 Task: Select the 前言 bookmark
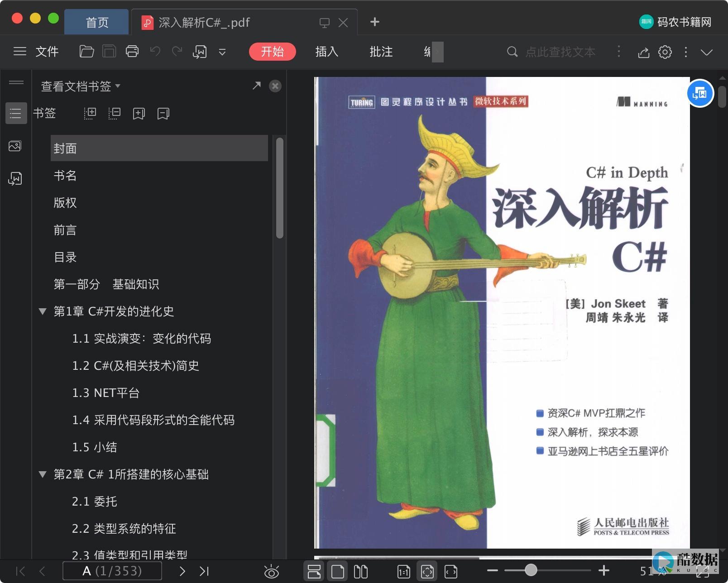[65, 230]
